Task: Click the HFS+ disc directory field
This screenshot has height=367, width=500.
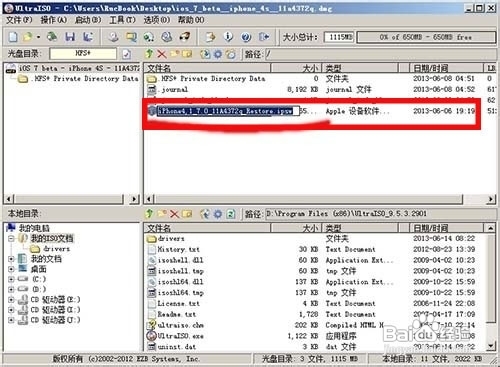Action: 83,53
